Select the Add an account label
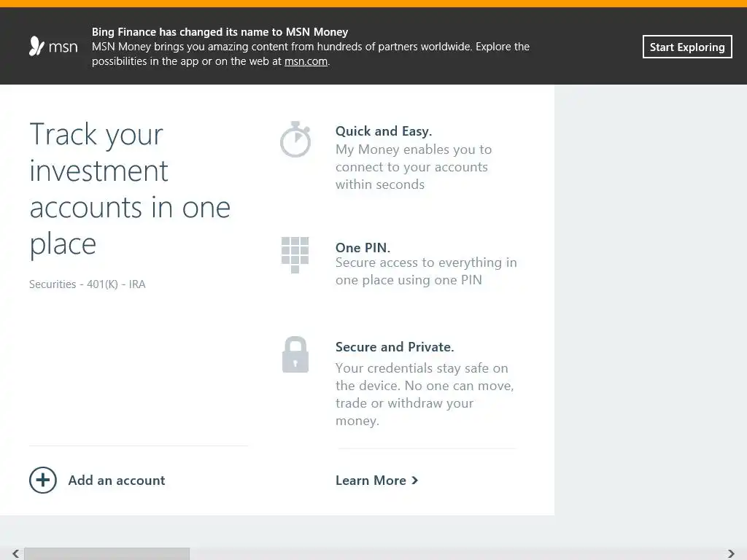The image size is (747, 560). (117, 480)
